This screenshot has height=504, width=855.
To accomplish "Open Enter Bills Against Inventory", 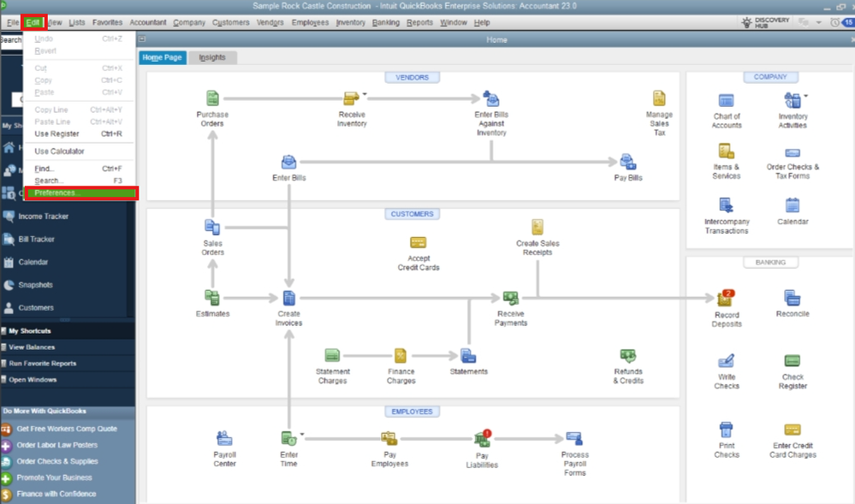I will tap(490, 98).
